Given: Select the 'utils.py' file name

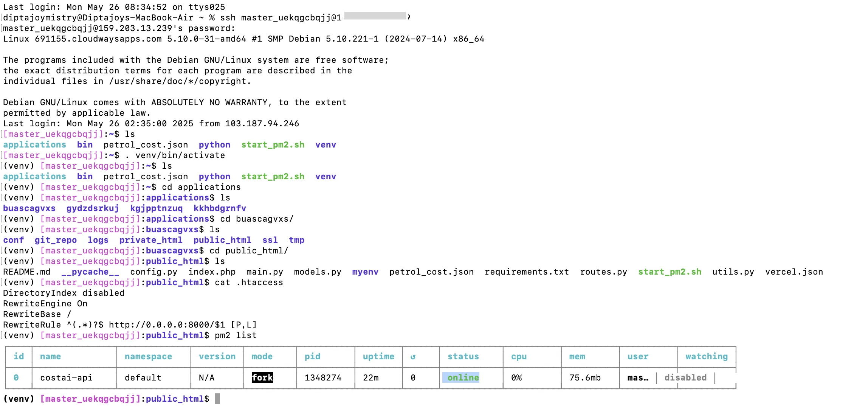Looking at the screenshot, I should pyautogui.click(x=733, y=272).
